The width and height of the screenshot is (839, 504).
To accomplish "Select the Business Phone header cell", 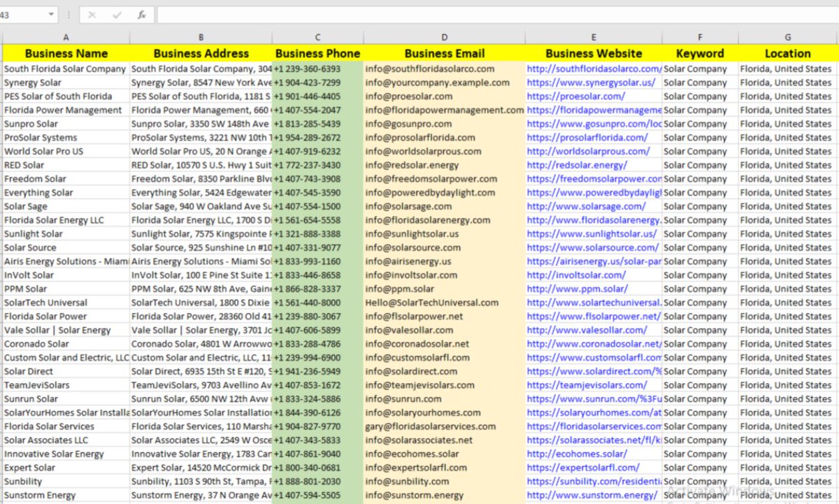I will pyautogui.click(x=317, y=54).
